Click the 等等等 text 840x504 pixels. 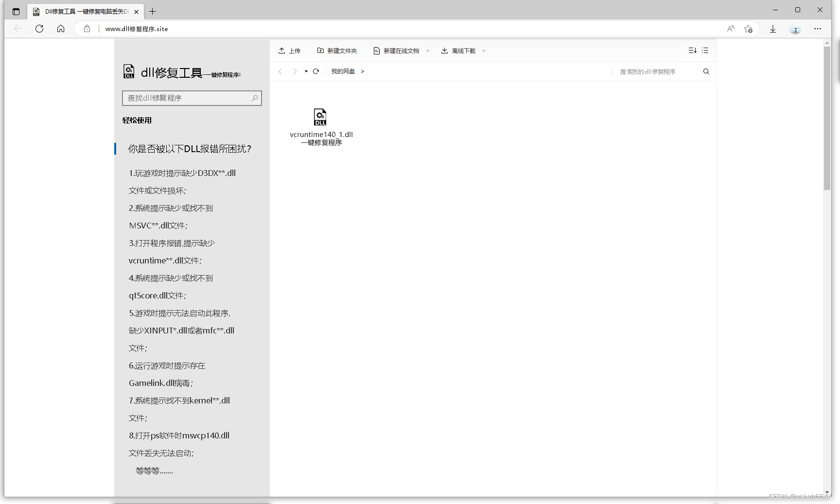(155, 470)
